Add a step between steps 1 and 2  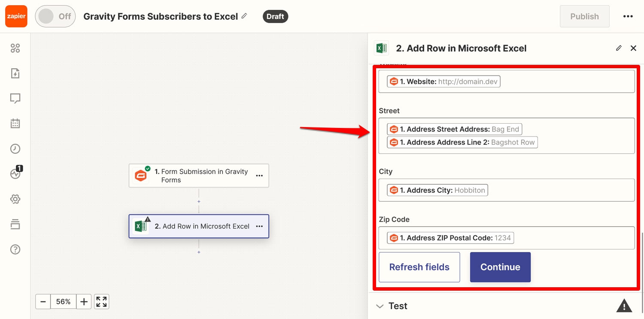click(199, 201)
